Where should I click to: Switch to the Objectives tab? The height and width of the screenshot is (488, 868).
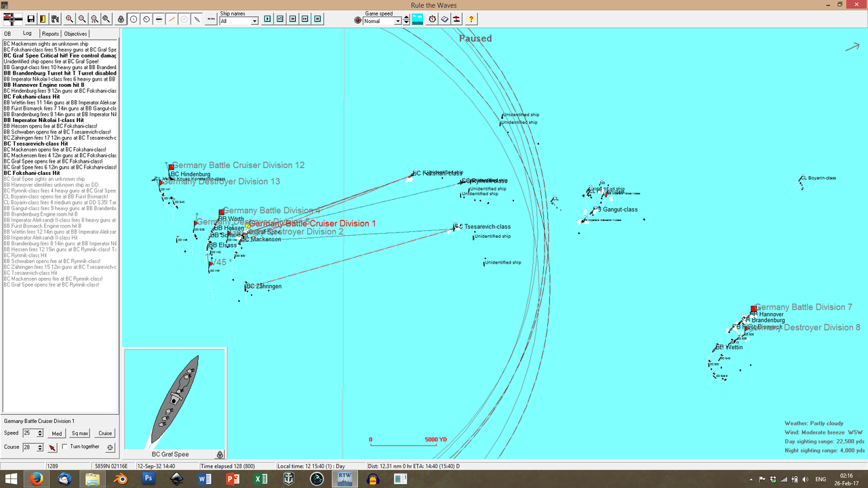(75, 33)
